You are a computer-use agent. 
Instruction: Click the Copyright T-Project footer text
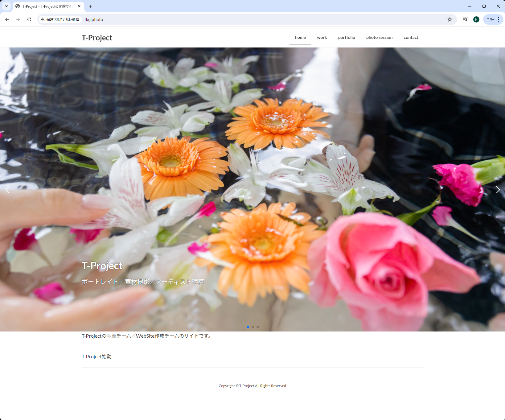pos(253,386)
